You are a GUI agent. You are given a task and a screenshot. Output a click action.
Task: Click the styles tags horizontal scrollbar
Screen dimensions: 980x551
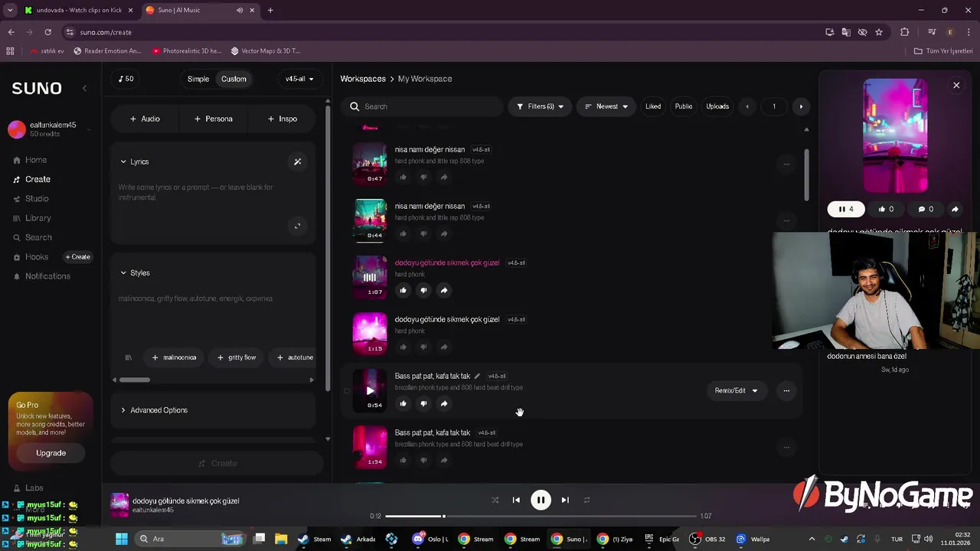point(135,380)
